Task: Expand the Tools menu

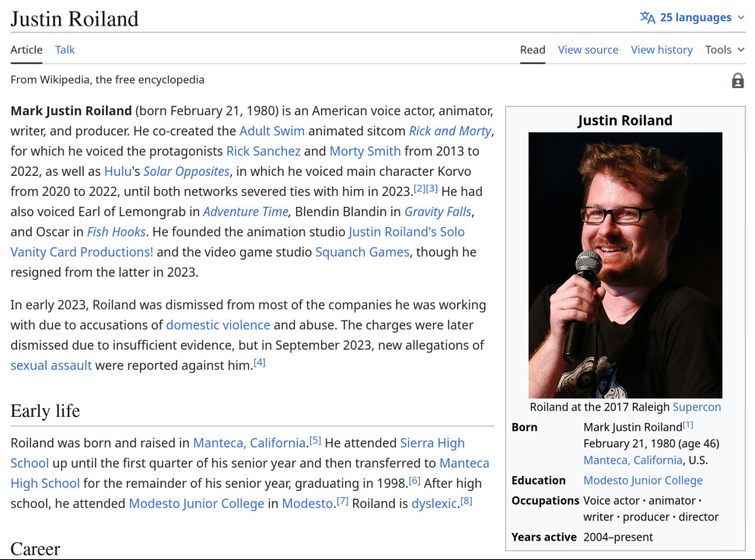Action: pyautogui.click(x=725, y=50)
